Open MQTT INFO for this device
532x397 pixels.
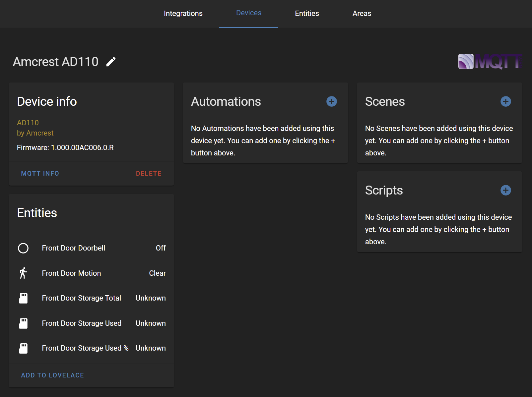(40, 173)
